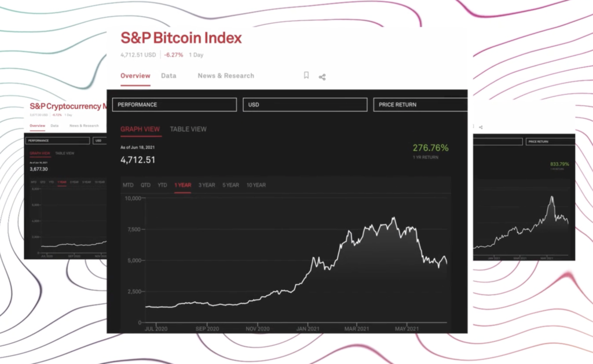
Task: Open the PERFORMANCE dropdown
Action: click(x=174, y=104)
